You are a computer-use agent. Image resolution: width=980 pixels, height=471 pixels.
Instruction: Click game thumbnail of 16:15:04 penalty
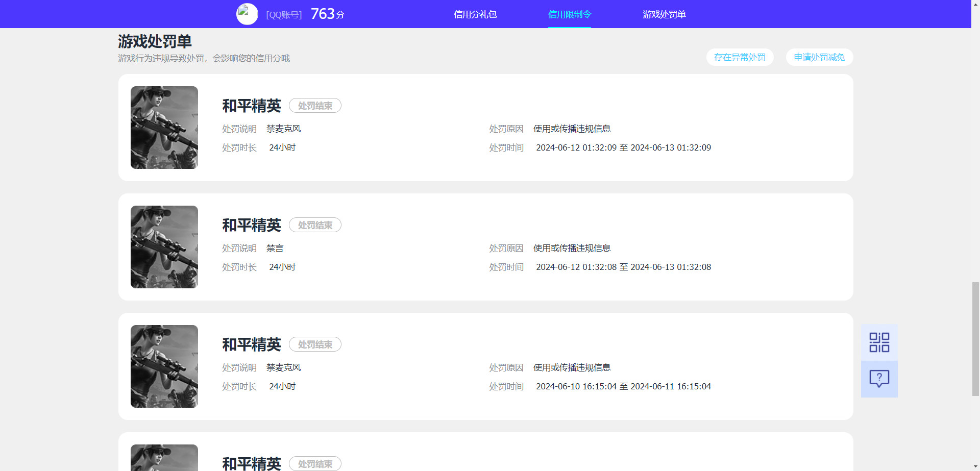point(164,366)
